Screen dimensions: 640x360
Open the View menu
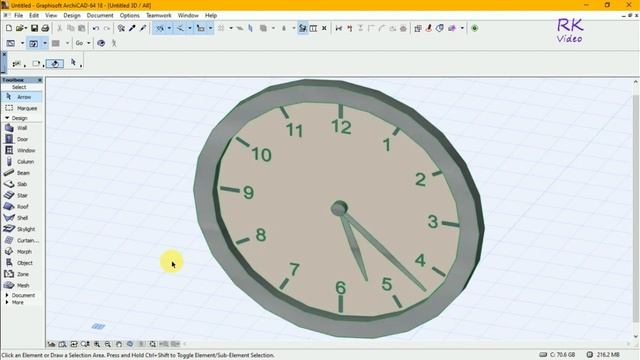51,16
